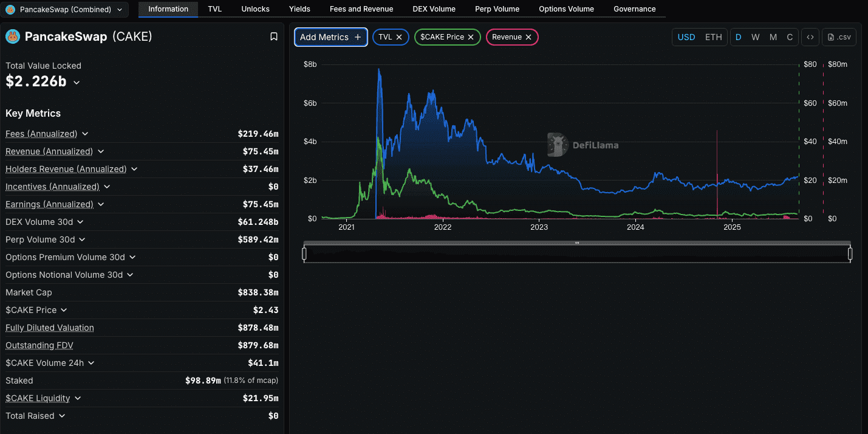Screen dimensions: 868x434
Task: Expand Options Premium Volume 30d row
Action: (x=132, y=257)
